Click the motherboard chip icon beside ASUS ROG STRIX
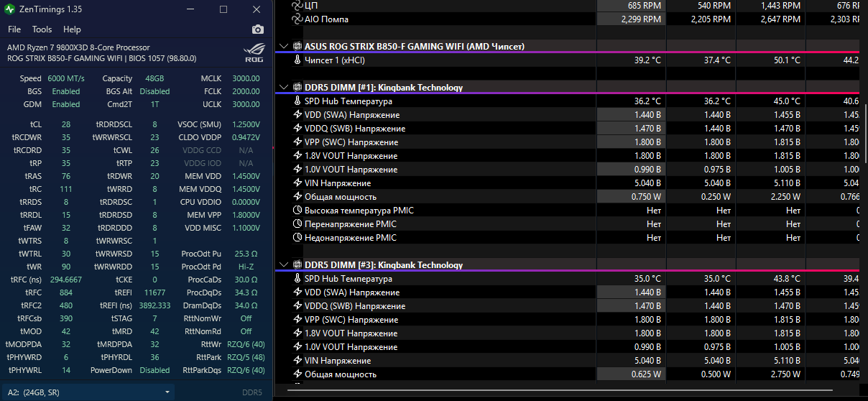Image resolution: width=868 pixels, height=401 pixels. [297, 46]
